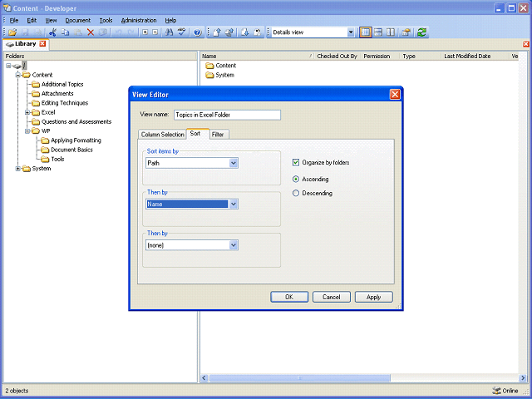Open the first Then by Name dropdown
This screenshot has width=532, height=399.
[x=234, y=204]
